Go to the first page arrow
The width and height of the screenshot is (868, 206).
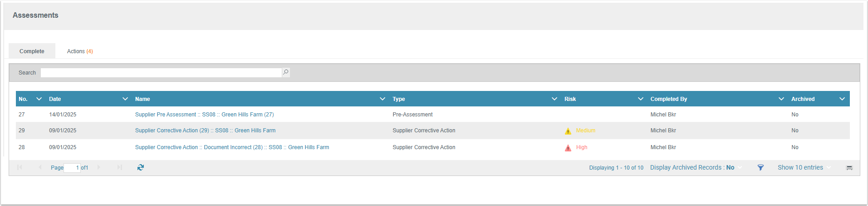click(x=20, y=167)
